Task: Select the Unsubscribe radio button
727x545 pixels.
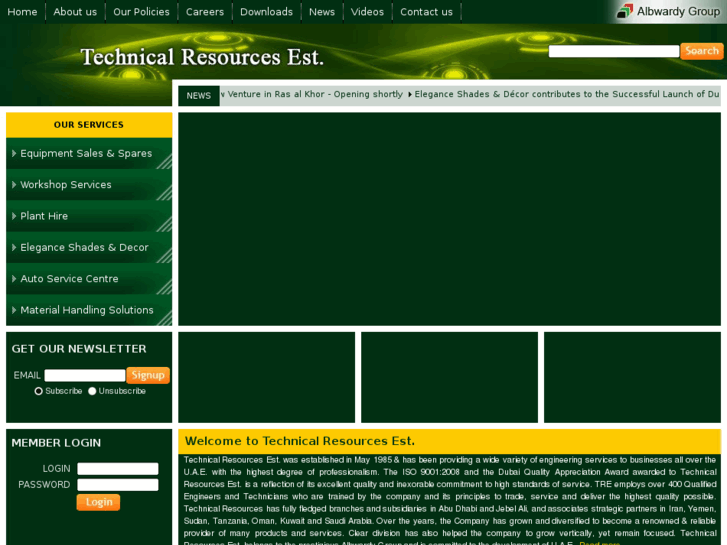Action: click(x=92, y=391)
